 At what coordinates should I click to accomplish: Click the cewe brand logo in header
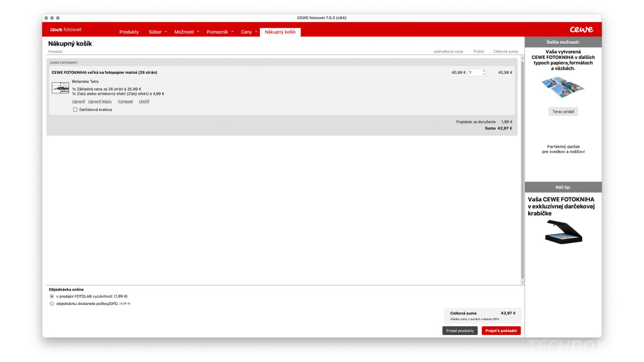(x=582, y=29)
